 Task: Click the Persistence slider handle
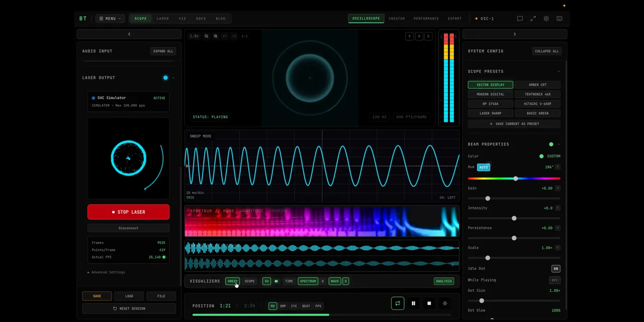[514, 238]
